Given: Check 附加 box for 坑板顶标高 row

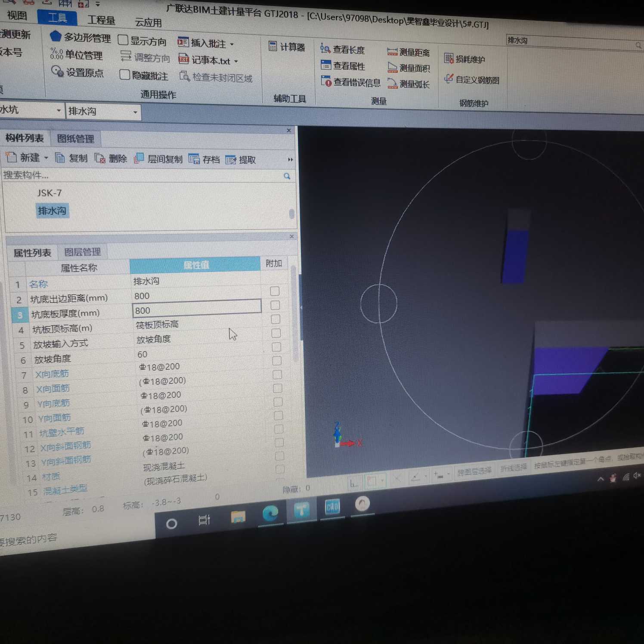Looking at the screenshot, I should [276, 319].
